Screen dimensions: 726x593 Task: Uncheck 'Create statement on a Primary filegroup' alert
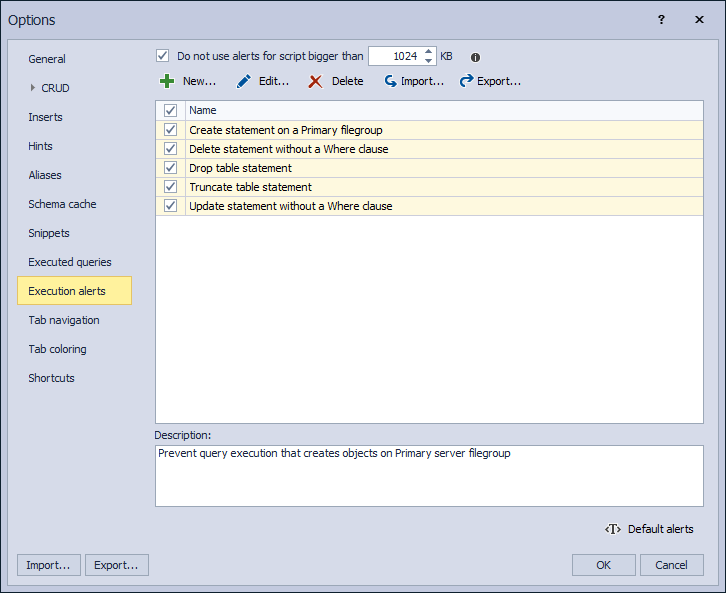(170, 130)
